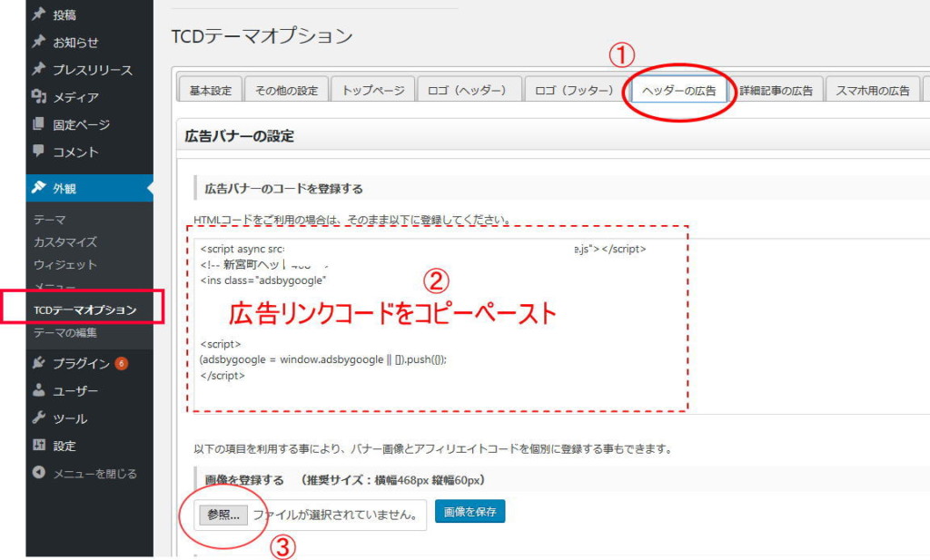Click the pin icon beside お知らせ
Viewport: 930px width, 560px height.
[x=38, y=42]
